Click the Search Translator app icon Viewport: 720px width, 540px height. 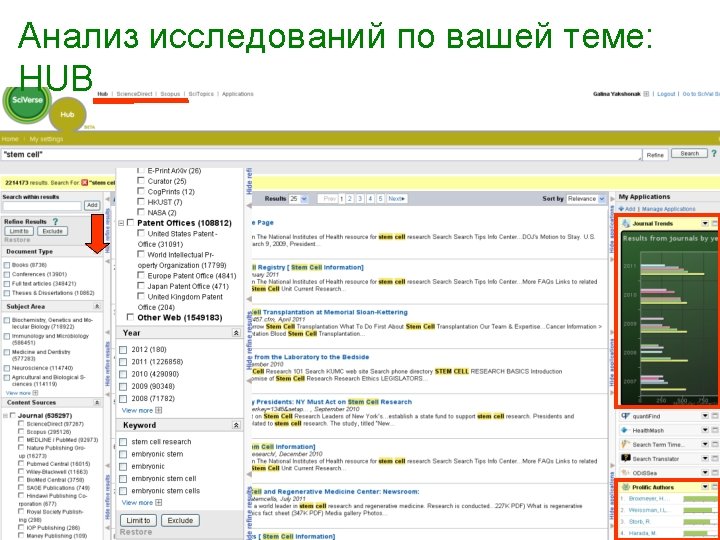625,458
